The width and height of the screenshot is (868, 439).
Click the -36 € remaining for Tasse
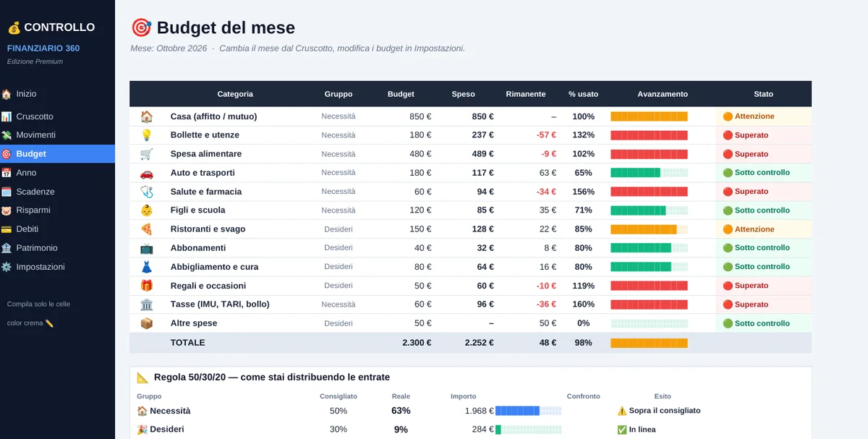pyautogui.click(x=546, y=304)
